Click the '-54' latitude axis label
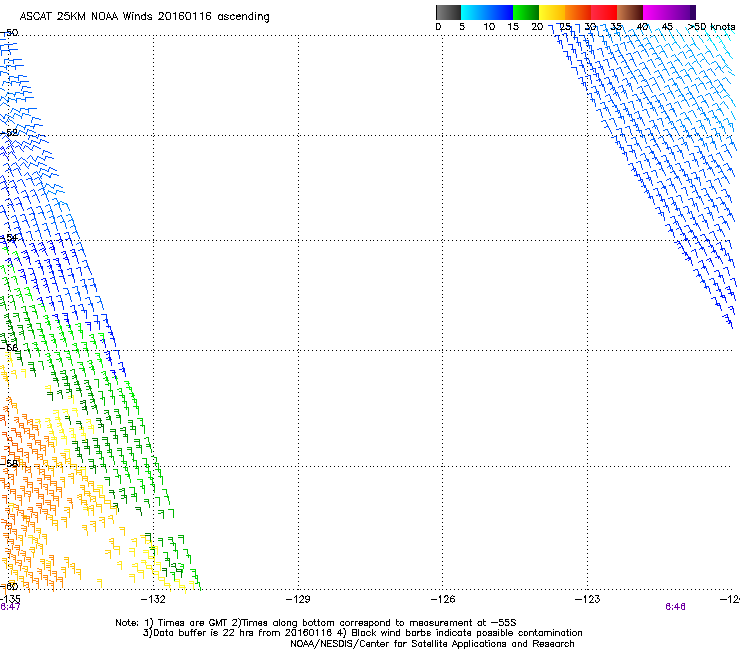Image resolution: width=740 pixels, height=650 pixels. tap(9, 238)
